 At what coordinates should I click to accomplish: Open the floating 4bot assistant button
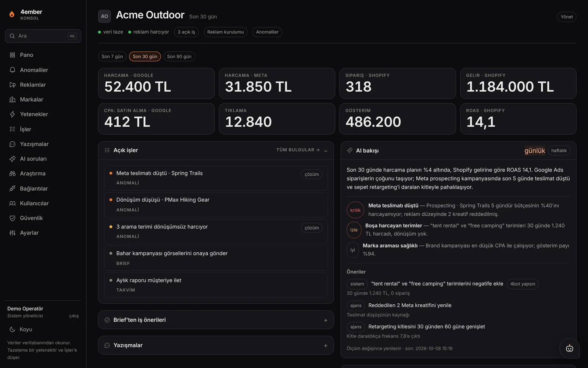point(569,348)
